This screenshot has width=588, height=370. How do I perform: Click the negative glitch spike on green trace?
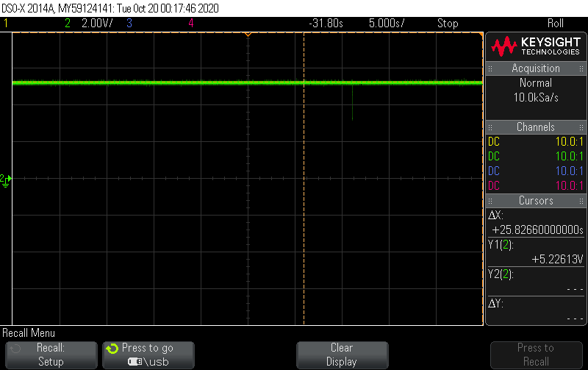click(353, 103)
